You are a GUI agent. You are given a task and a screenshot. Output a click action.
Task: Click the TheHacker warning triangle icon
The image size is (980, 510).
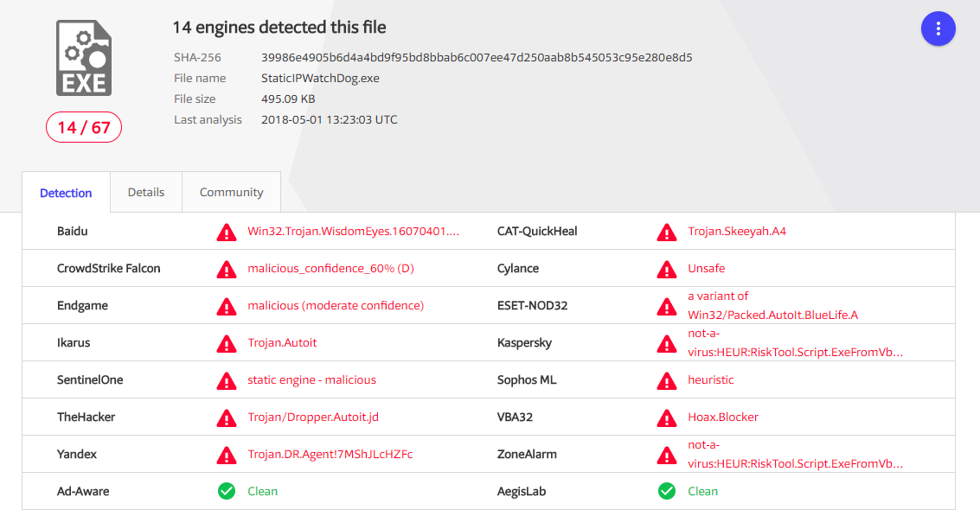coord(227,418)
